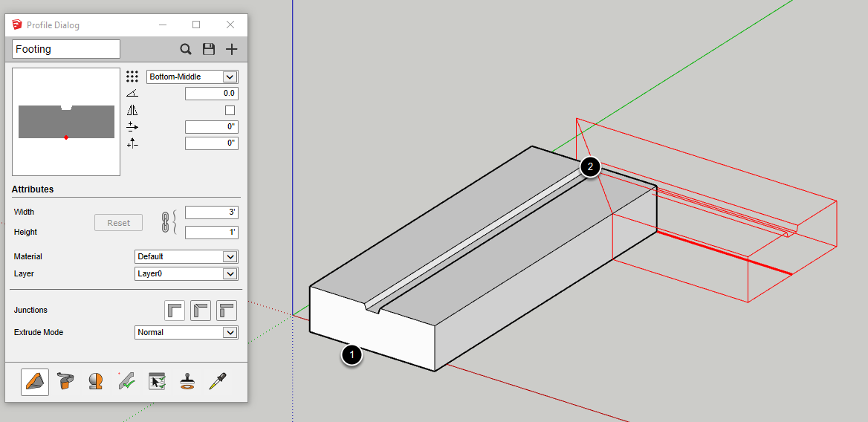Select the stamp tool icon
This screenshot has height=422, width=868.
[187, 382]
